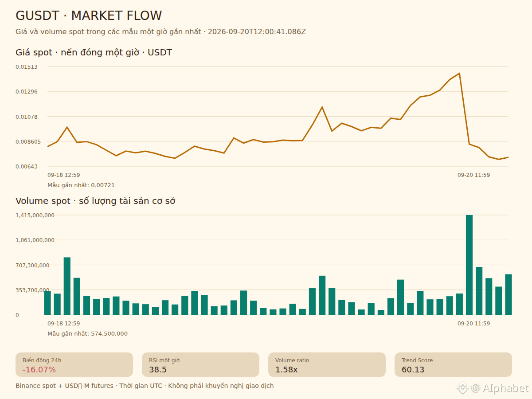Click the Giá spot chart heading

coord(94,53)
